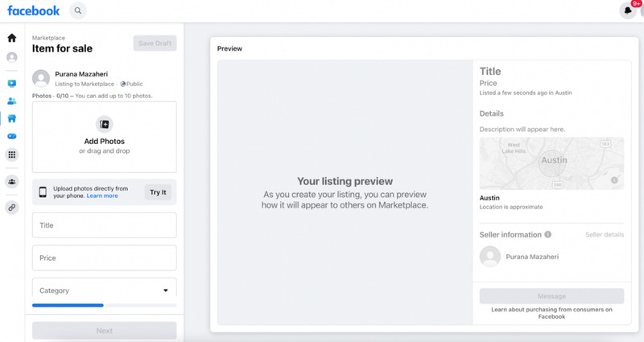Click the Seller information info icon
644x342 pixels.
548,235
